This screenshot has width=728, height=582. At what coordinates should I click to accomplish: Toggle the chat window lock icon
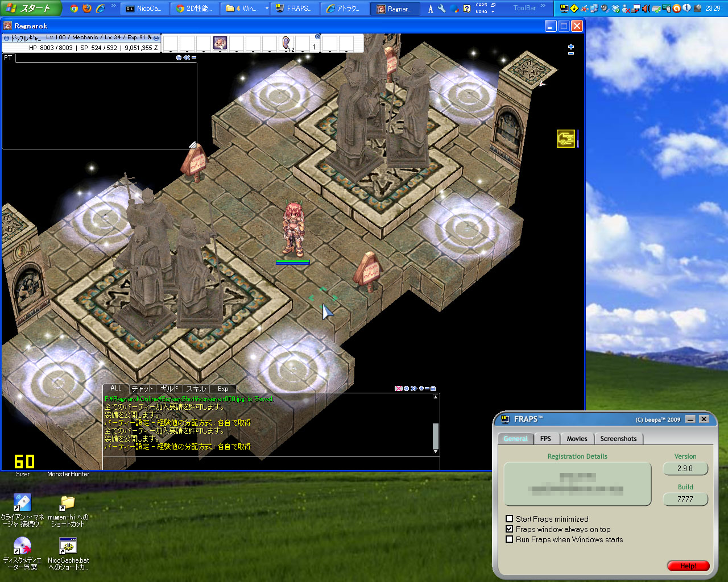point(433,389)
